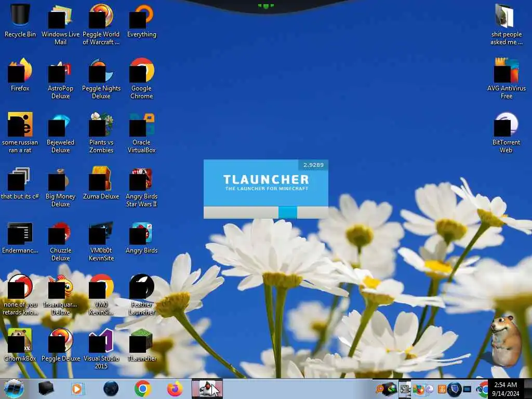The width and height of the screenshot is (532, 399).
Task: Open Oracle VirtualBox desktop icon
Action: coord(141,132)
